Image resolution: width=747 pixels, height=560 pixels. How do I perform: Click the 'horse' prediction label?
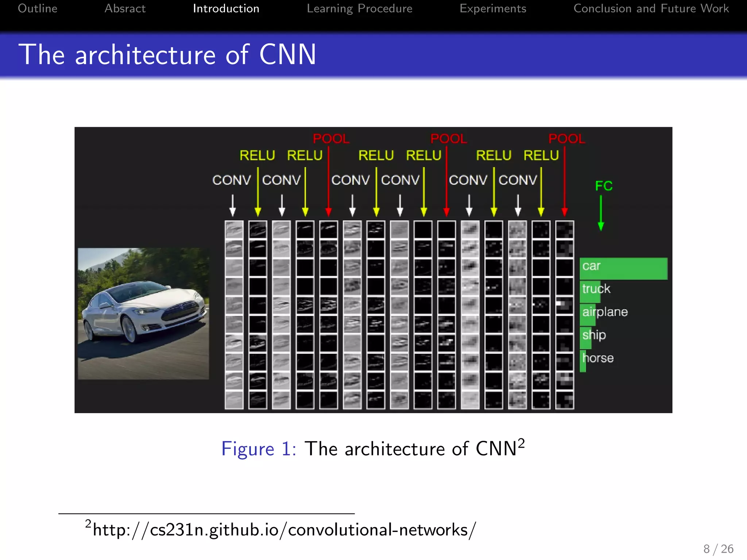point(598,358)
